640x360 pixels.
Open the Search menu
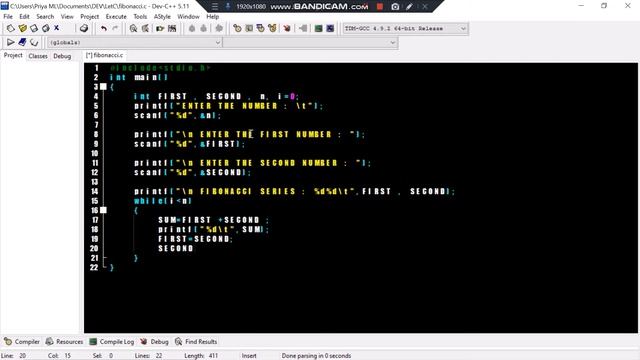pyautogui.click(x=45, y=16)
